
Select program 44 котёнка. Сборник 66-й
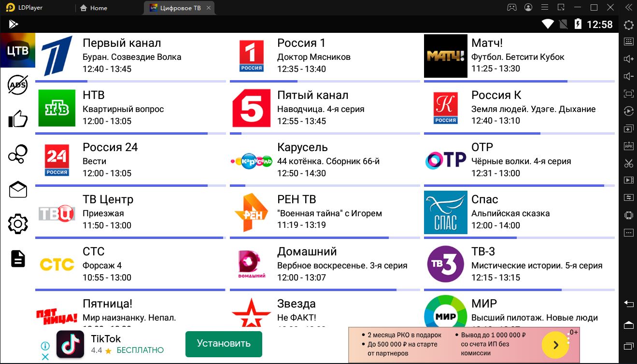pos(328,161)
